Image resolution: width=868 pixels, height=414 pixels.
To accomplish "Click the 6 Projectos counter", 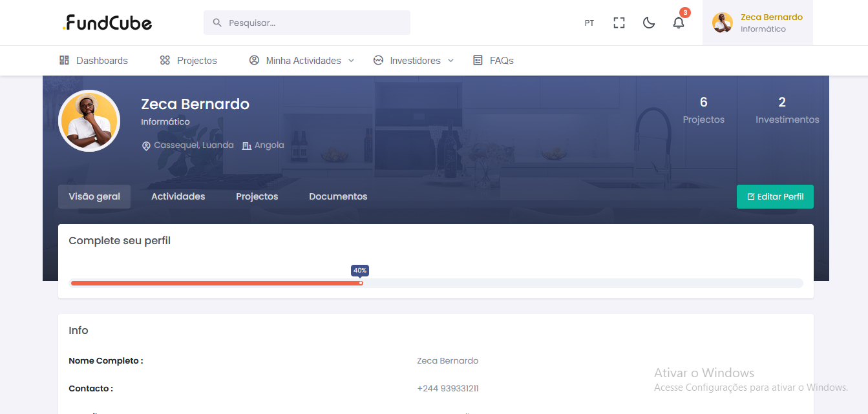I will pyautogui.click(x=703, y=110).
